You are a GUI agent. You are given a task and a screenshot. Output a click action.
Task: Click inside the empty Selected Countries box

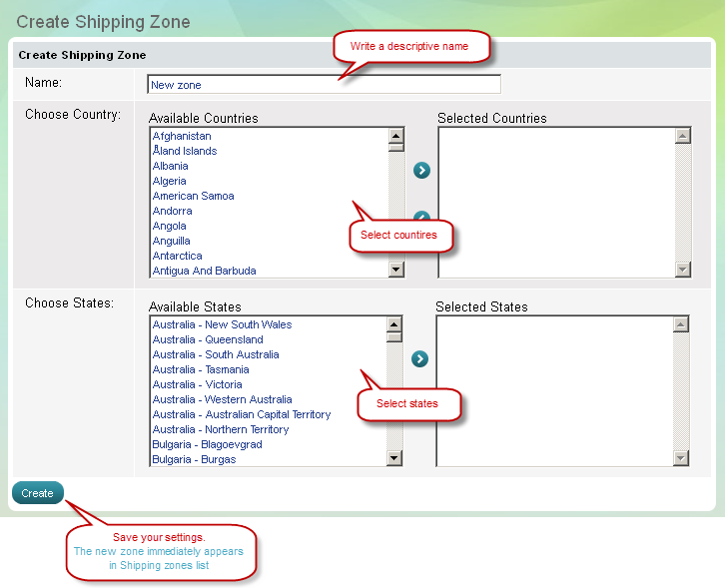555,202
